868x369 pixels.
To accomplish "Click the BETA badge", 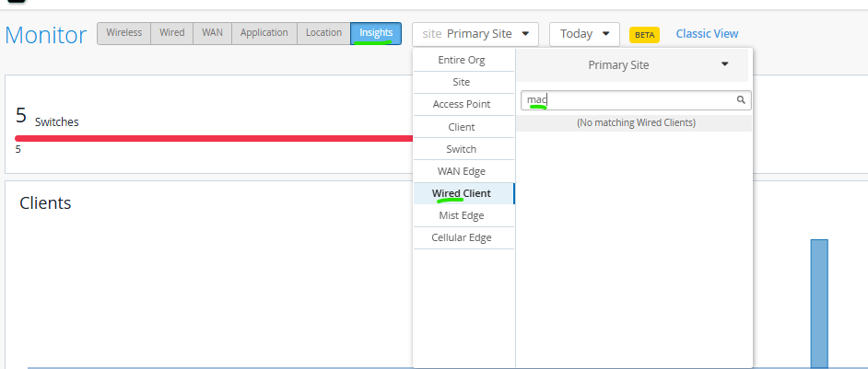I will [x=644, y=34].
